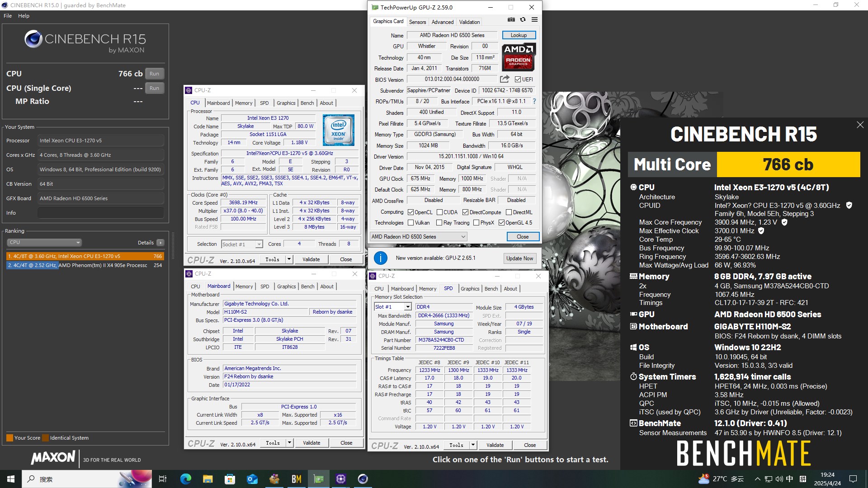868x488 pixels.
Task: Click the GPU-Z Lookup button
Action: tap(519, 35)
